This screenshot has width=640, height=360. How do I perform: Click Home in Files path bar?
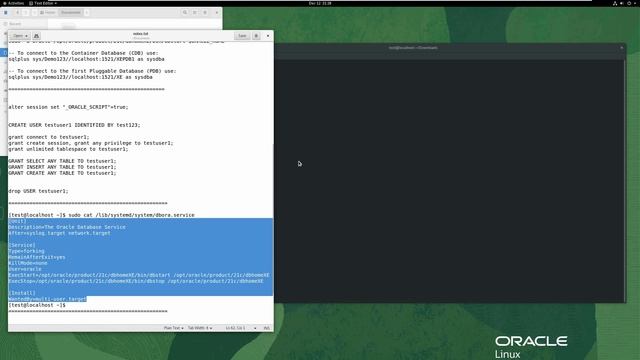point(48,13)
